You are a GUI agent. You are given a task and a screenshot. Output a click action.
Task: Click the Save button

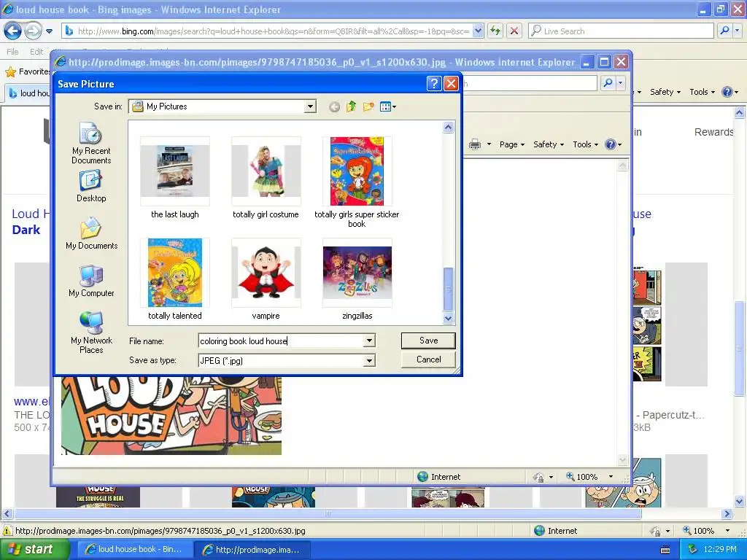428,341
